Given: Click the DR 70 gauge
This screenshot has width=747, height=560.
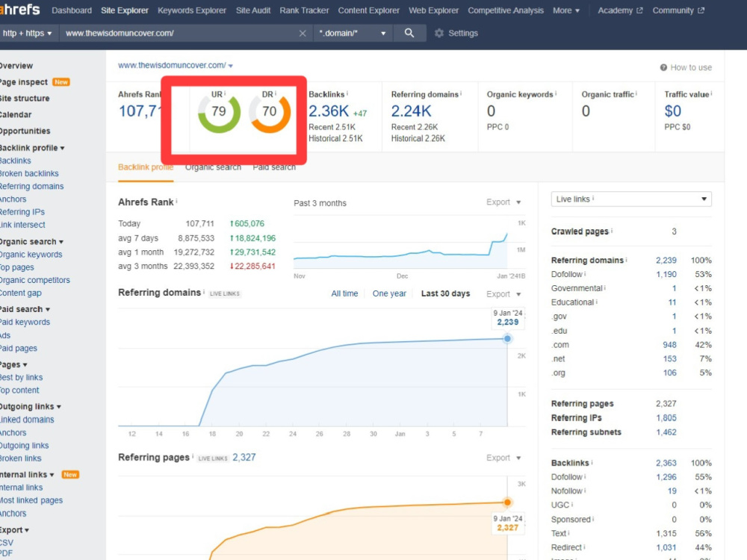Looking at the screenshot, I should click(270, 111).
